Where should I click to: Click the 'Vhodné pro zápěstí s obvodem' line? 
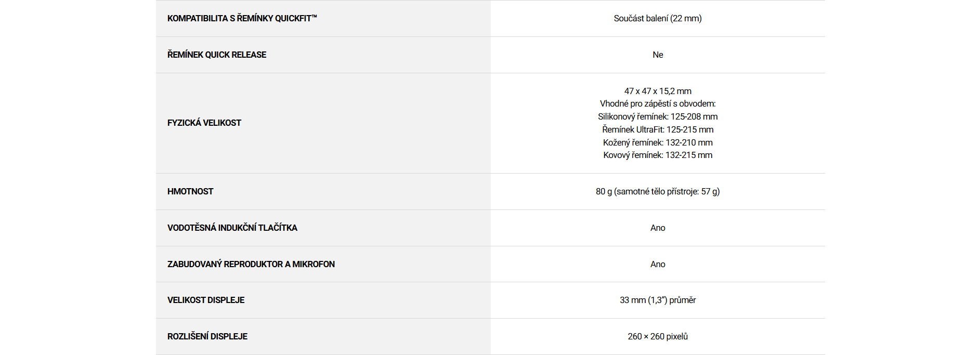pos(658,103)
